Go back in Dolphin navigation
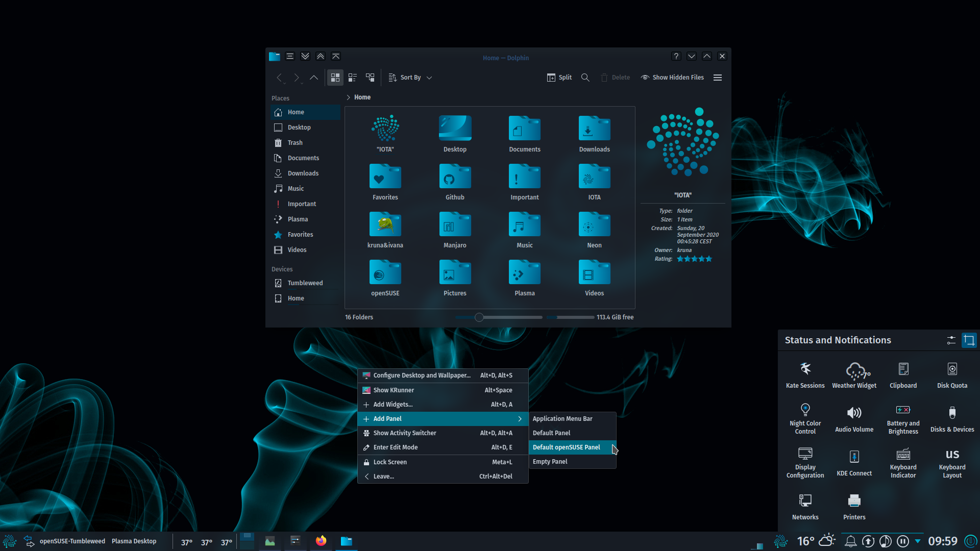Viewport: 980px width, 551px height. point(279,78)
